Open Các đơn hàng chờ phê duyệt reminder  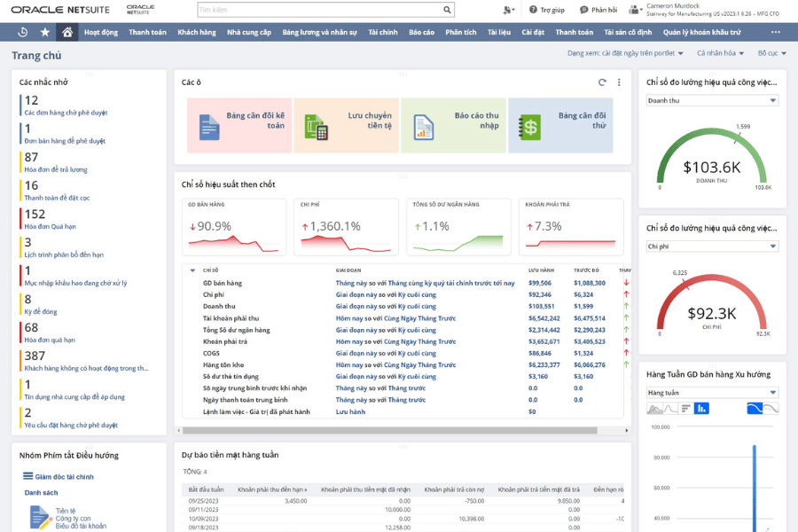point(66,113)
